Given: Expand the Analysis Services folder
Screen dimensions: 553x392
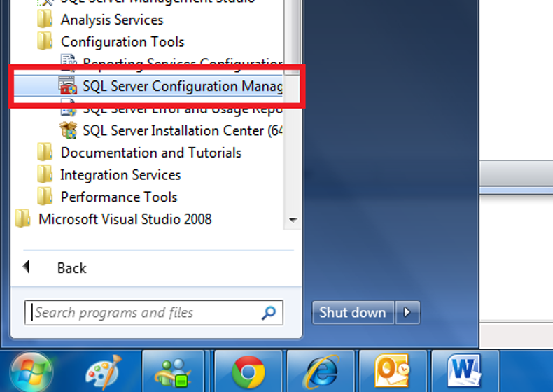Looking at the screenshot, I should [112, 20].
